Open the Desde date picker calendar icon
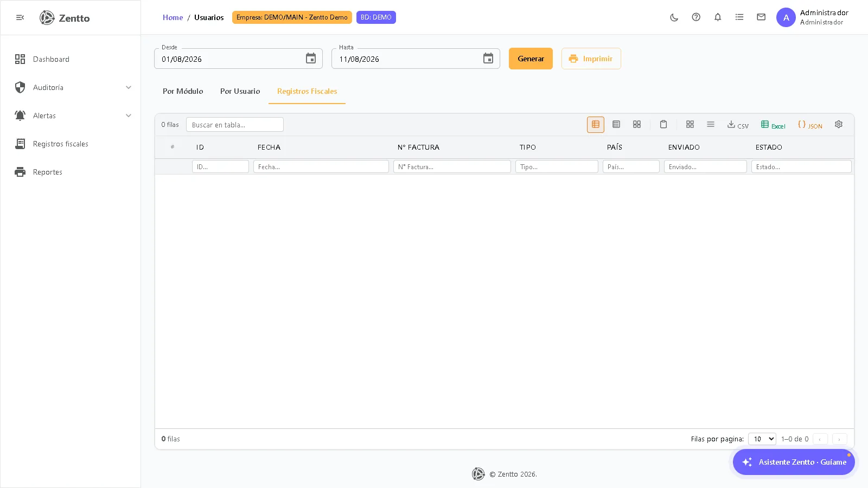 click(311, 59)
